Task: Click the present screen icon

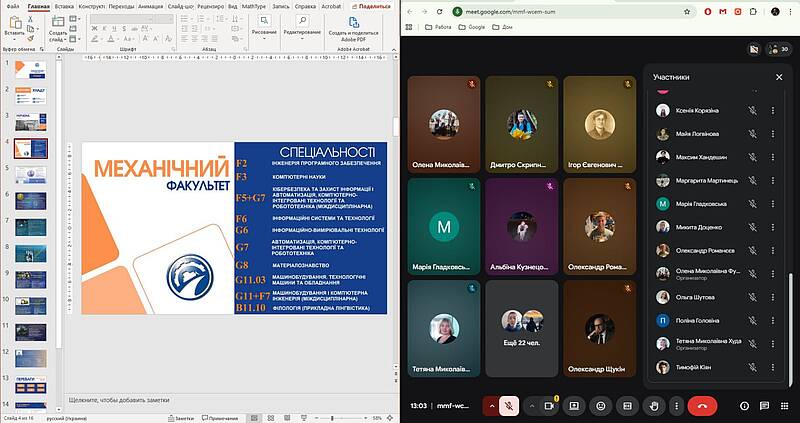Action: pos(574,406)
